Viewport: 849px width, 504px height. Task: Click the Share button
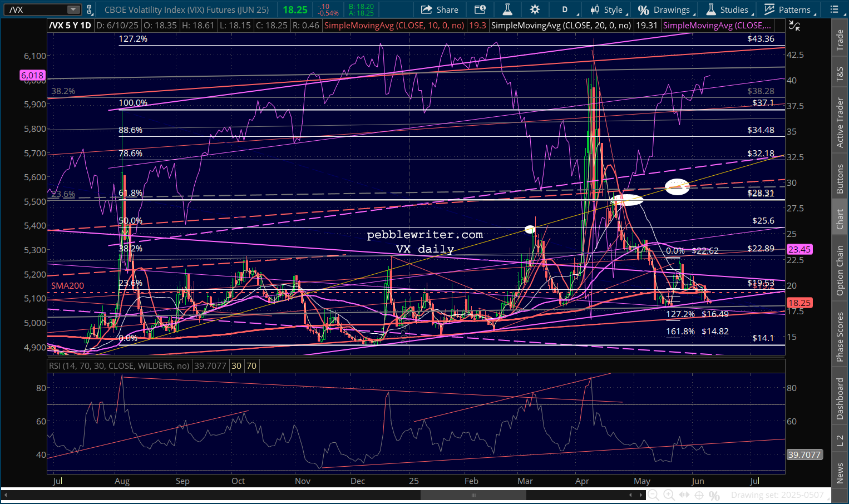pyautogui.click(x=440, y=9)
